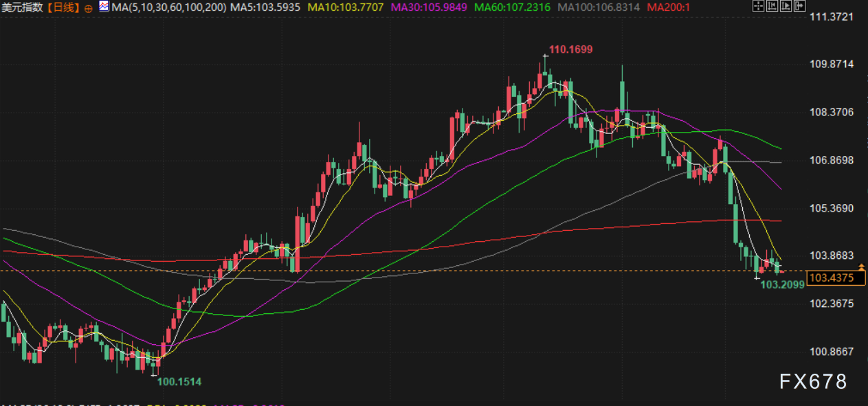This screenshot has height=406, width=868.
Task: Click the red MA200 value label
Action: point(668,8)
